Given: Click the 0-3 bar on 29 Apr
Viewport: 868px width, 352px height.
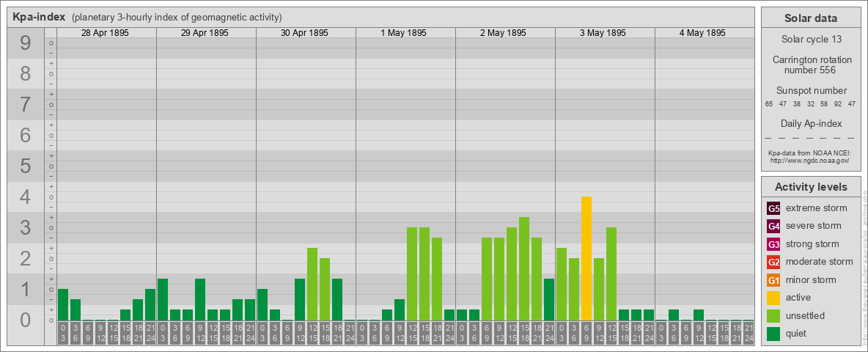Looking at the screenshot, I should coord(163,299).
